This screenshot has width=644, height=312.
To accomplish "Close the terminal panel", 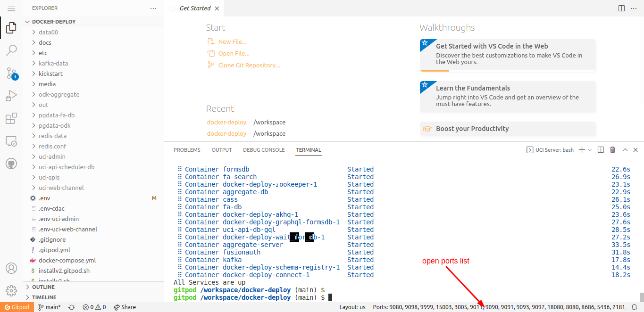I will point(636,150).
